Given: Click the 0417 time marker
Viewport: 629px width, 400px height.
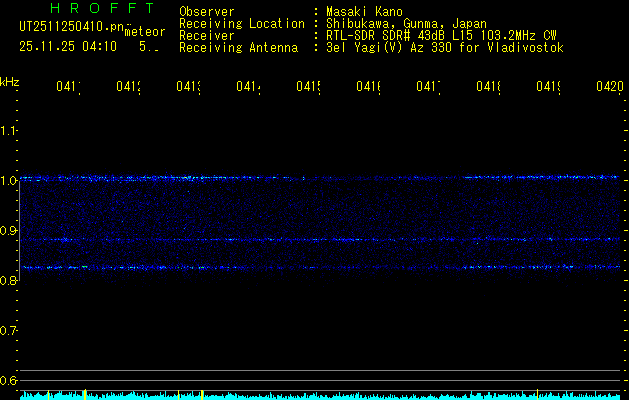Looking at the screenshot, I should (x=428, y=86).
